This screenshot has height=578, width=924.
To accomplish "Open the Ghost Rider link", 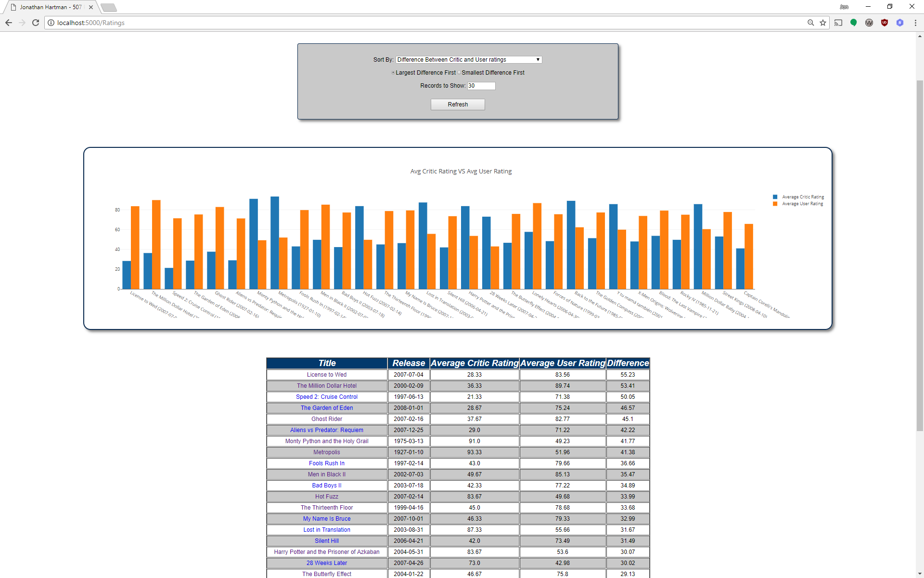I will pyautogui.click(x=327, y=419).
